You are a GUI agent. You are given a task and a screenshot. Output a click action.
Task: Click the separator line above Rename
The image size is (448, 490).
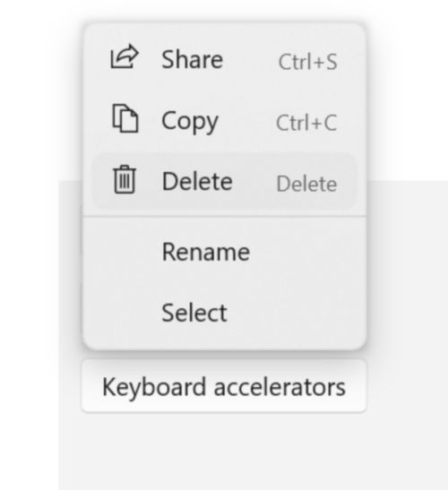224,216
